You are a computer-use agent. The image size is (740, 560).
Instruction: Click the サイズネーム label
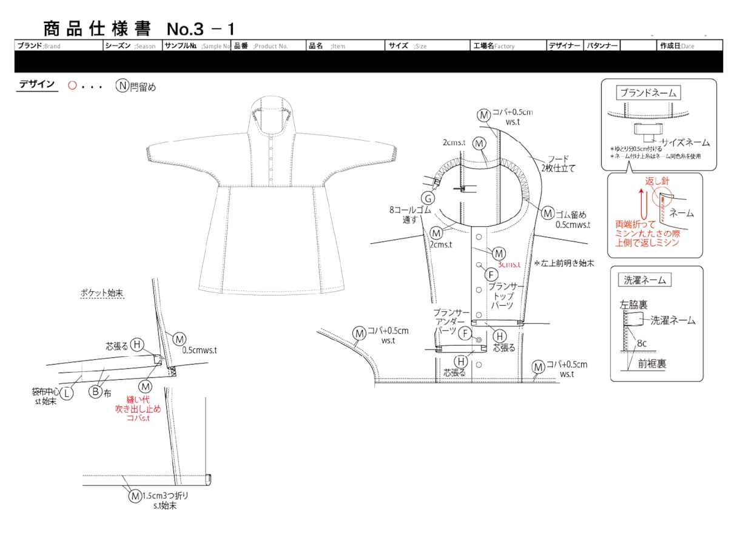tap(685, 143)
